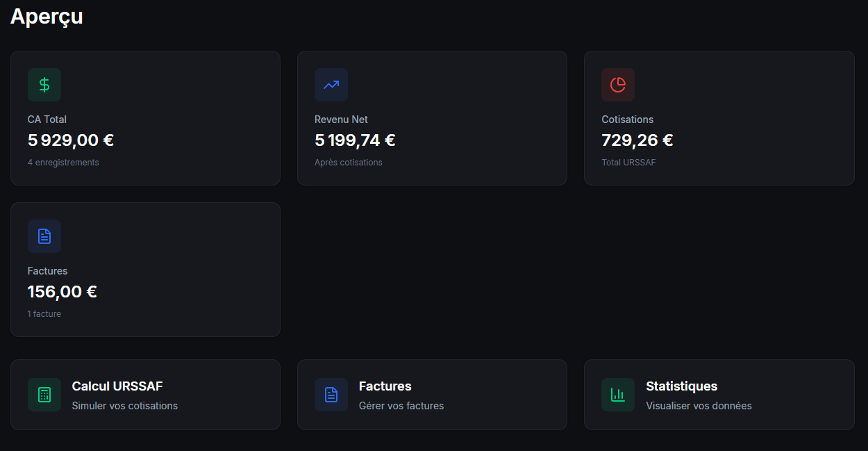Screen dimensions: 868x451
Task: Click the 1 facture label
Action: coord(44,313)
